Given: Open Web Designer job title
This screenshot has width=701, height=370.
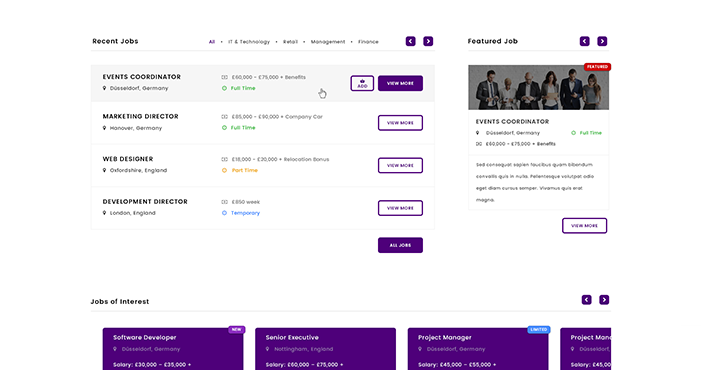Looking at the screenshot, I should (x=128, y=159).
